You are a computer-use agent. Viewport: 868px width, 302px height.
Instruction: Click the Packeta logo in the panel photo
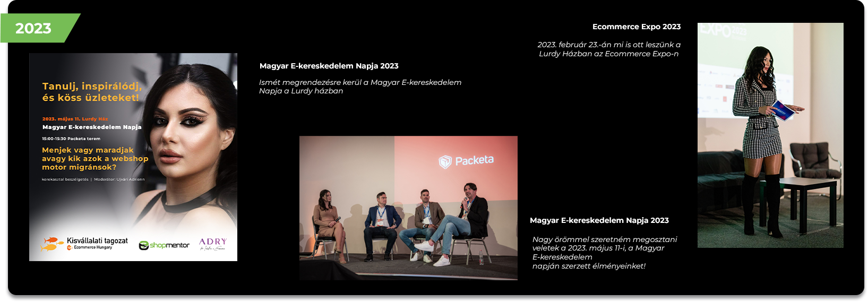coord(466,161)
